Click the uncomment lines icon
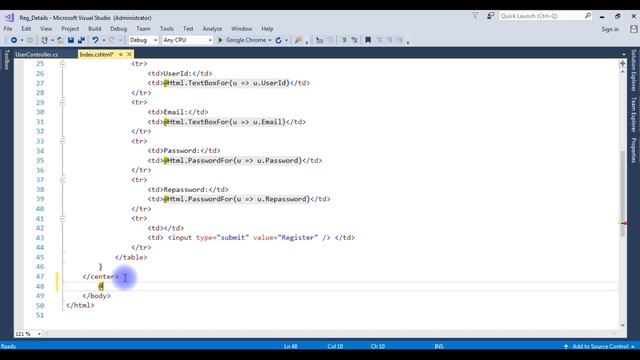The width and height of the screenshot is (640, 360). 354,40
